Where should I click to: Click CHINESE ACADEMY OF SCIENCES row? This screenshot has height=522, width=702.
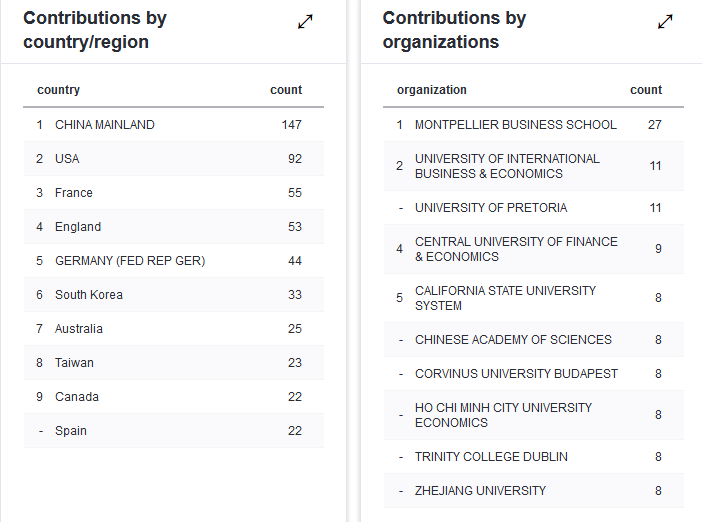(x=513, y=340)
